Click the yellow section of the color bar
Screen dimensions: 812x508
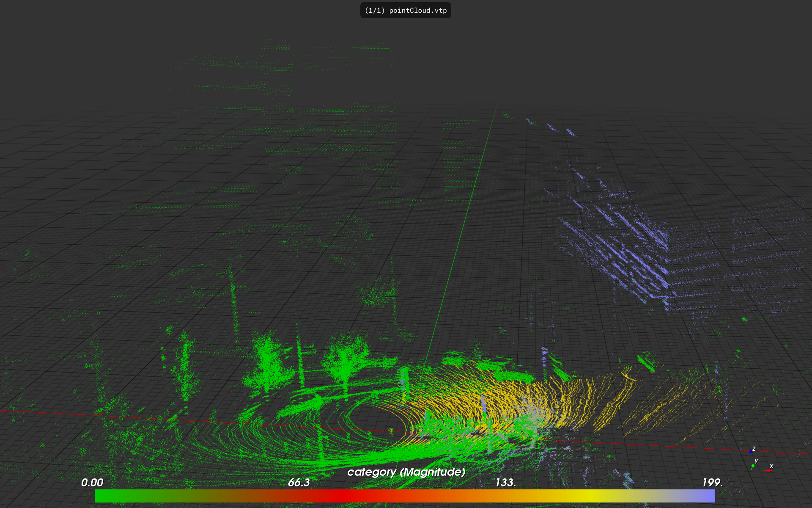coord(592,496)
